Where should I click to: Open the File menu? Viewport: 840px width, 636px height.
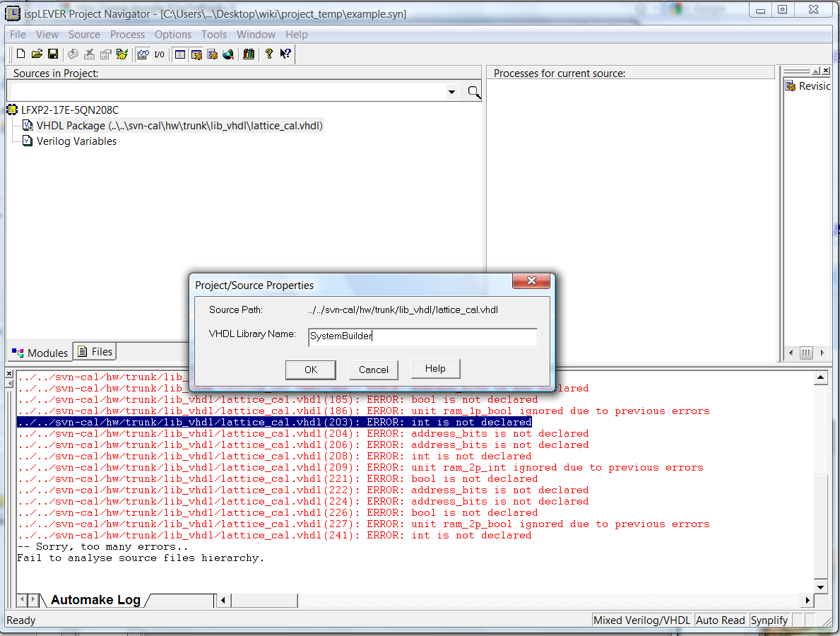[x=18, y=35]
